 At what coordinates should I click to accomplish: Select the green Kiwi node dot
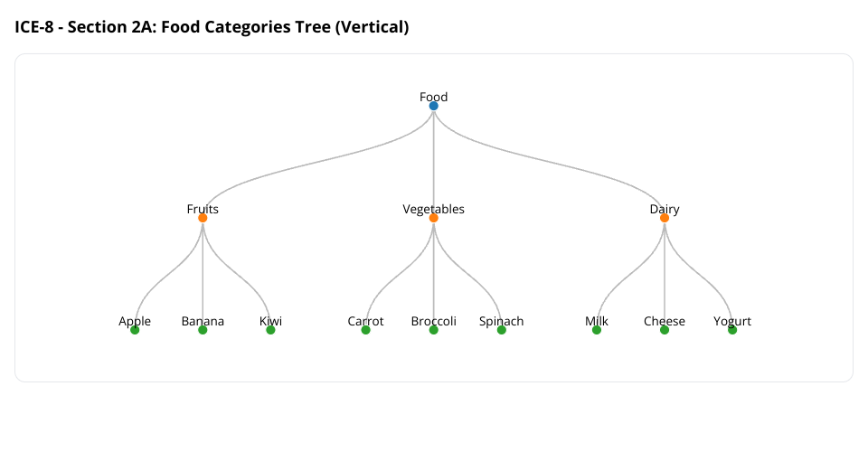click(270, 330)
